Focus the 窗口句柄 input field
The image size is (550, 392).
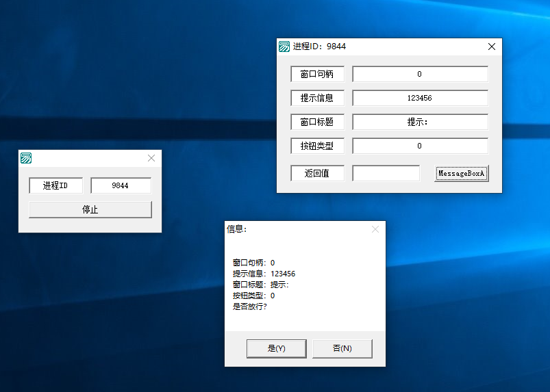(x=420, y=74)
